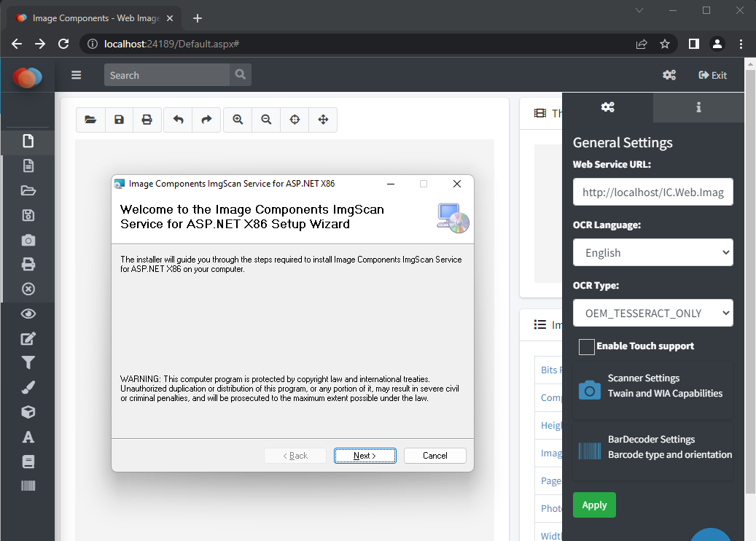Click the crosshair fit-to-view icon
This screenshot has height=541, width=756.
click(295, 120)
